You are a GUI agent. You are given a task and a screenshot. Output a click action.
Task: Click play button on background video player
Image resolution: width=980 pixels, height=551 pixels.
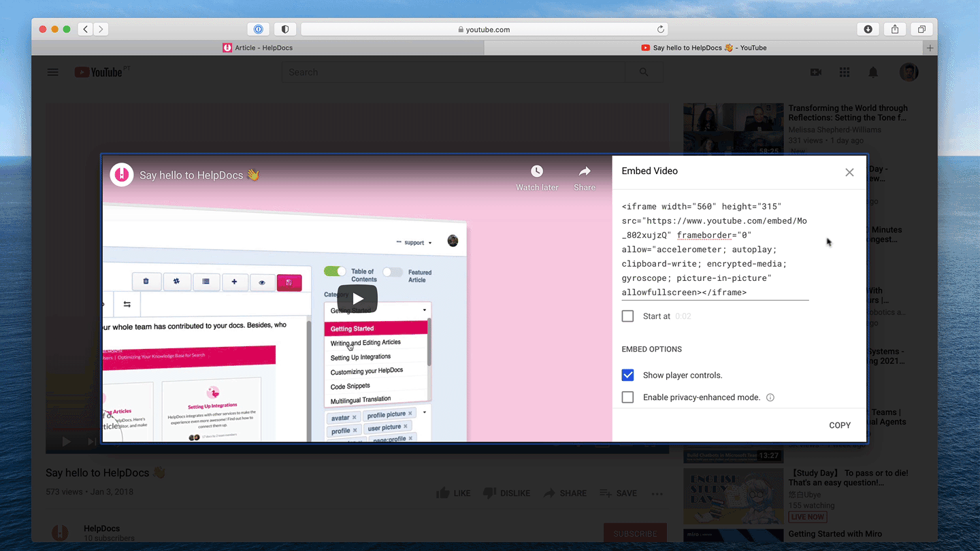(x=66, y=441)
